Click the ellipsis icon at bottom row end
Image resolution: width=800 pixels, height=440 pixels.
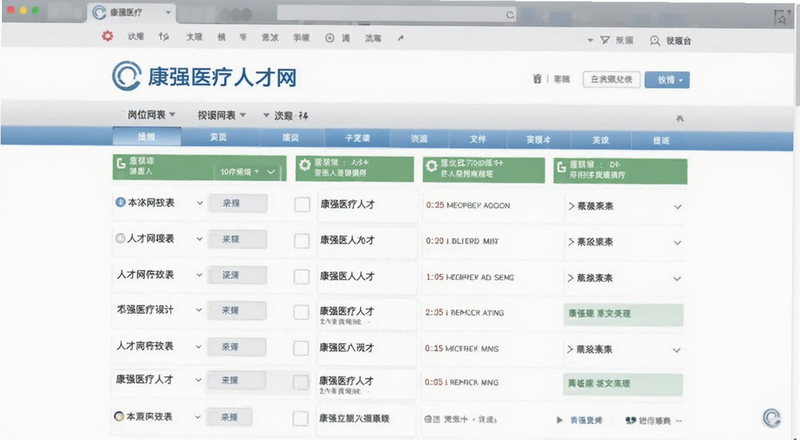[x=679, y=421]
